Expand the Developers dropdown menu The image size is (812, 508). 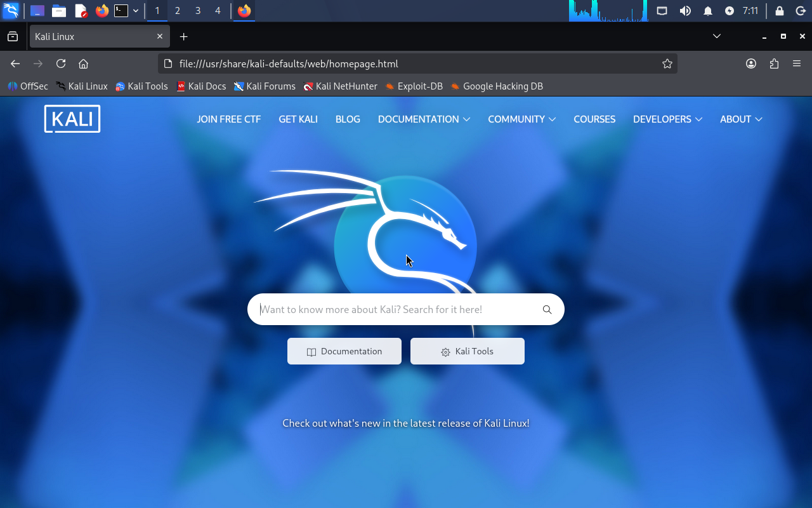click(667, 119)
